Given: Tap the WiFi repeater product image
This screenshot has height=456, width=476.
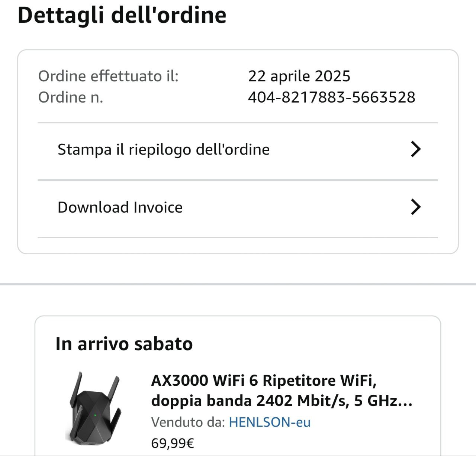Looking at the screenshot, I should (94, 408).
